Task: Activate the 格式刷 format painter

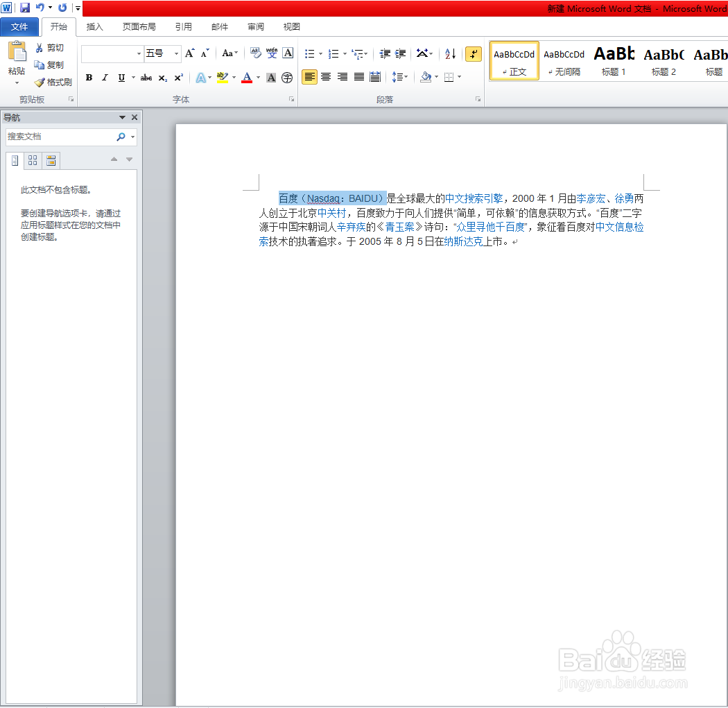Action: (x=53, y=83)
